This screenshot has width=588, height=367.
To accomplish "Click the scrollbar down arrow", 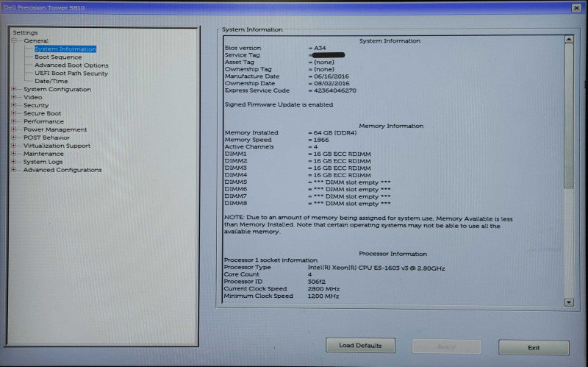I will [569, 302].
